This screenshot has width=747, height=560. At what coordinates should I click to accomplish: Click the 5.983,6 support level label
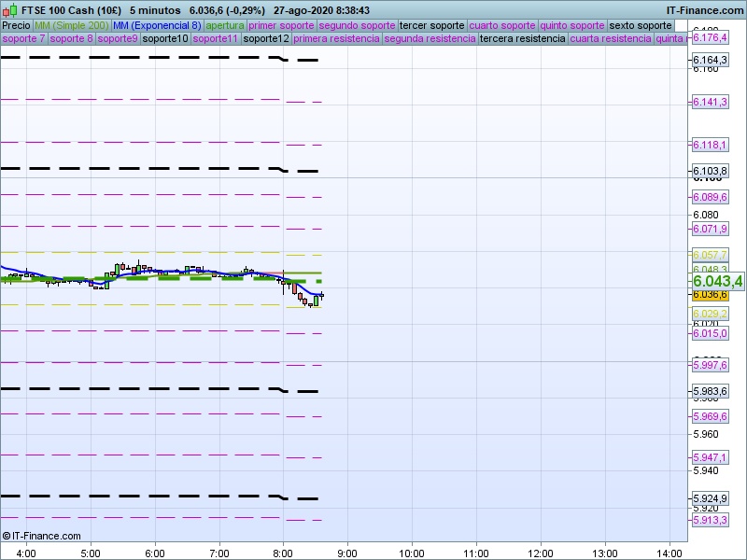(x=710, y=391)
